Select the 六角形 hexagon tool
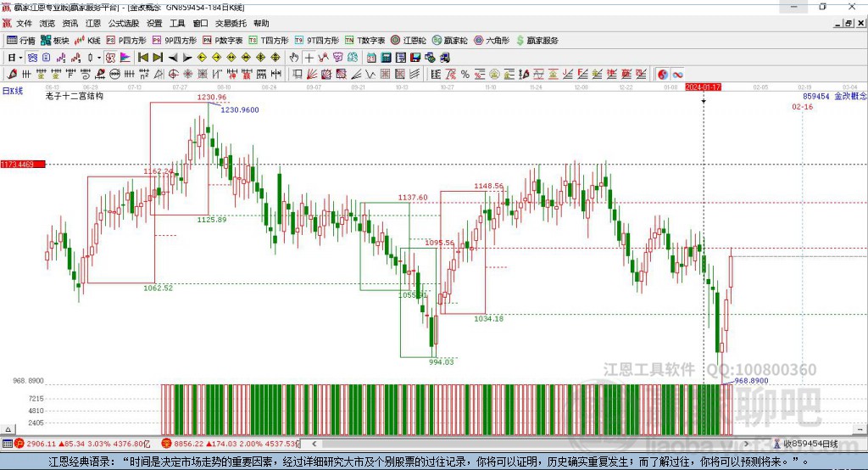This screenshot has width=868, height=470. tap(492, 40)
